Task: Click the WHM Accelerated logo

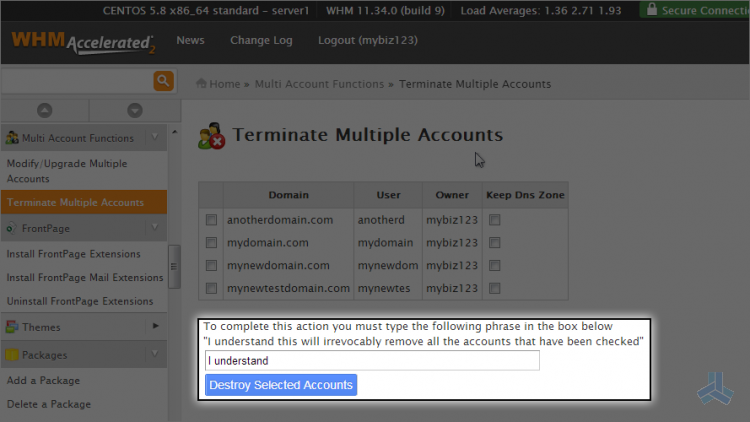Action: pos(83,43)
